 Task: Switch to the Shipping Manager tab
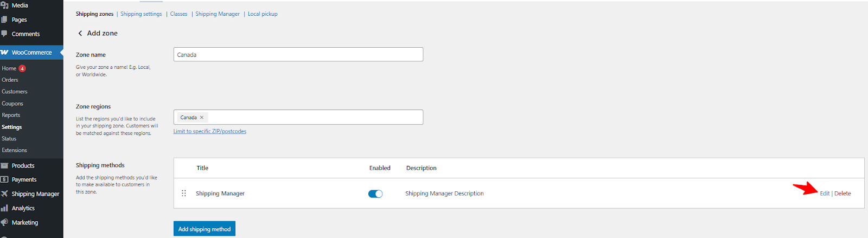point(218,14)
